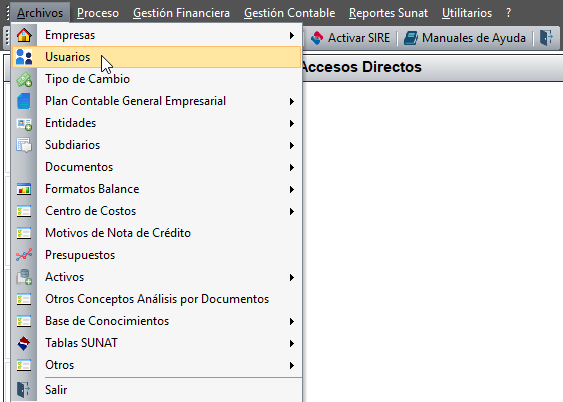Open the Reportes Sunat menu
563x402 pixels.
click(388, 13)
